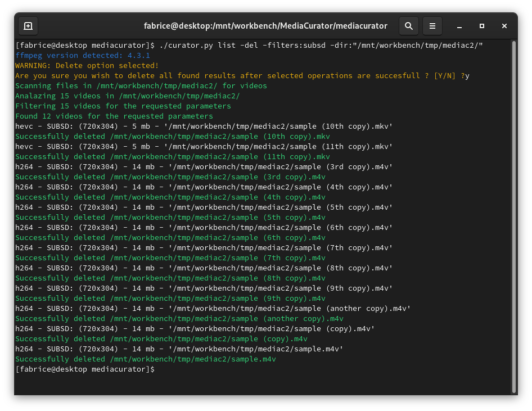Click the terminal vertical scrollbar
Screen dimensions: 532x411
(x=513, y=216)
